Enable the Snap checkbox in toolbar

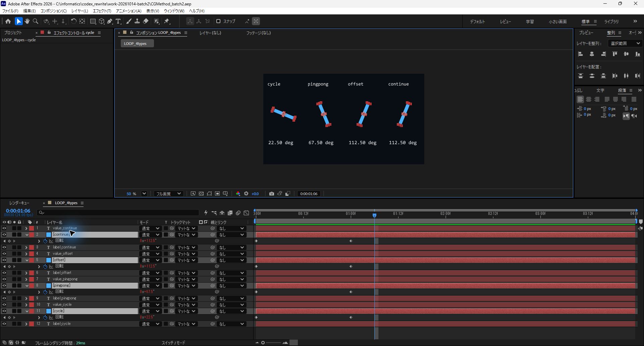218,21
